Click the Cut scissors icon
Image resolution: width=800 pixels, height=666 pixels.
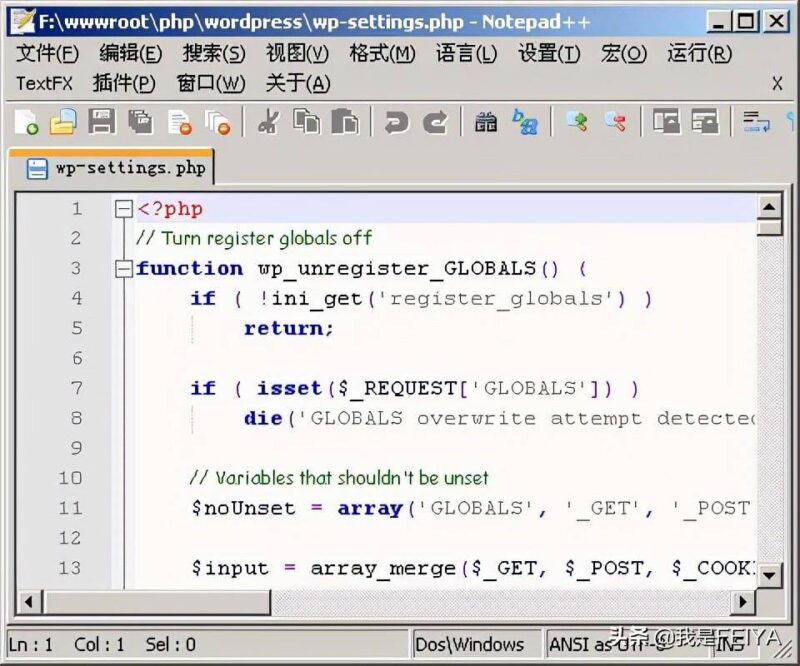pyautogui.click(x=267, y=122)
